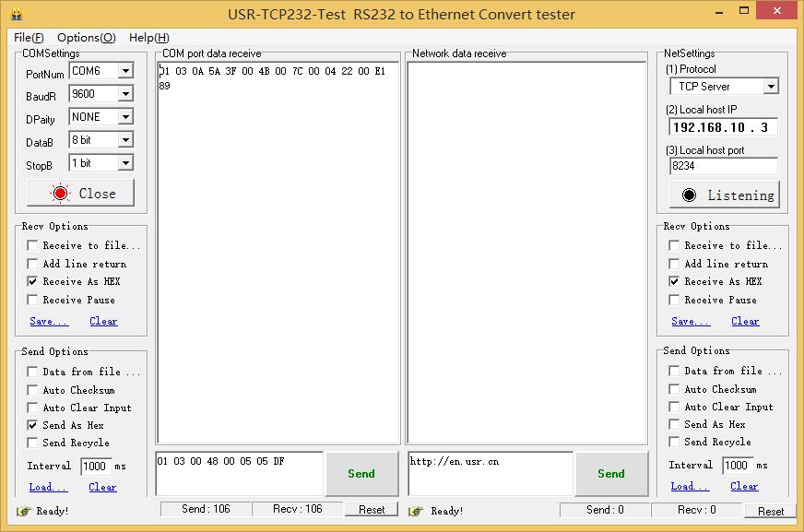The width and height of the screenshot is (804, 532).
Task: Click the COM send hex data input box
Action: coord(240,473)
